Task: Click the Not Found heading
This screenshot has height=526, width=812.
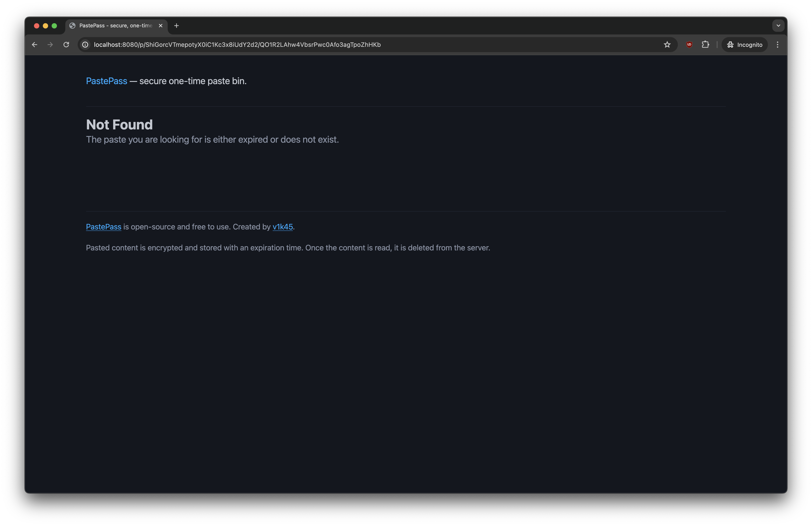Action: tap(119, 125)
